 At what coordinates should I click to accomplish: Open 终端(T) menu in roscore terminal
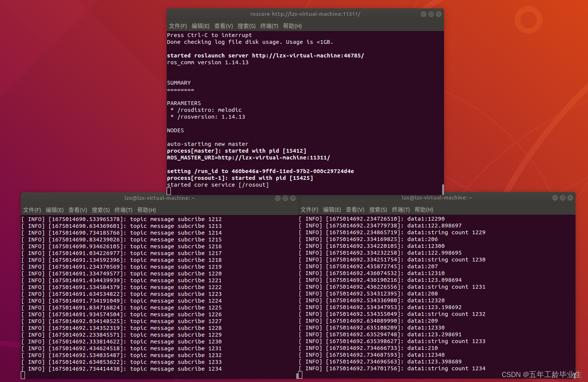[x=269, y=26]
